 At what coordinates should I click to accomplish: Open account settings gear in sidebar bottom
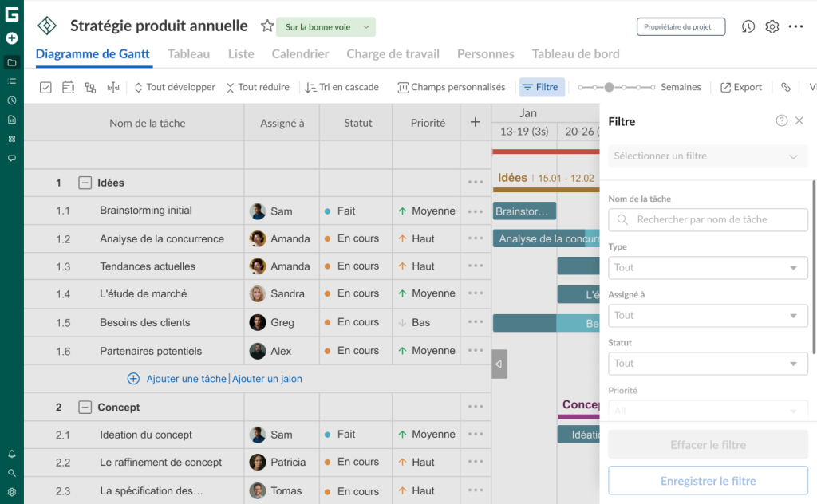click(x=11, y=492)
